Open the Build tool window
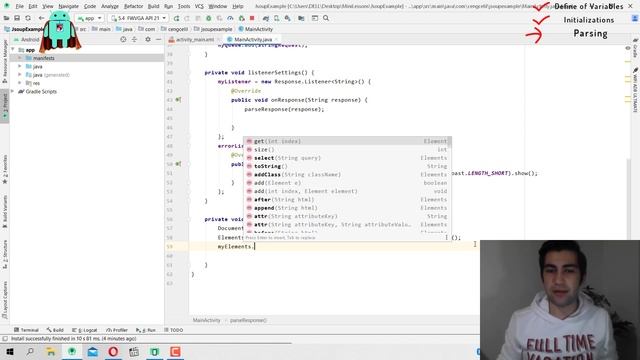 pyautogui.click(x=55, y=330)
